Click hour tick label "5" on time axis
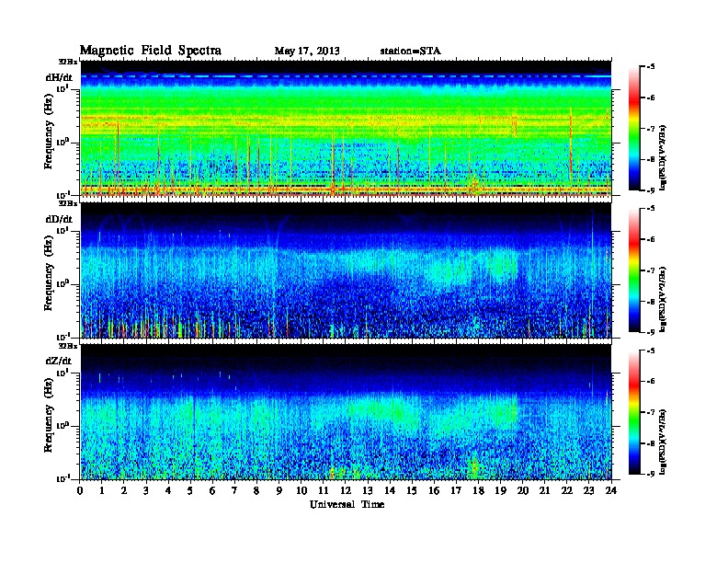The width and height of the screenshot is (728, 563). (190, 490)
